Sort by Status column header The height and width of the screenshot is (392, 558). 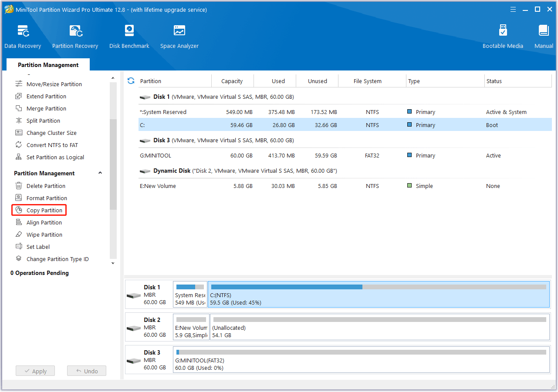518,81
